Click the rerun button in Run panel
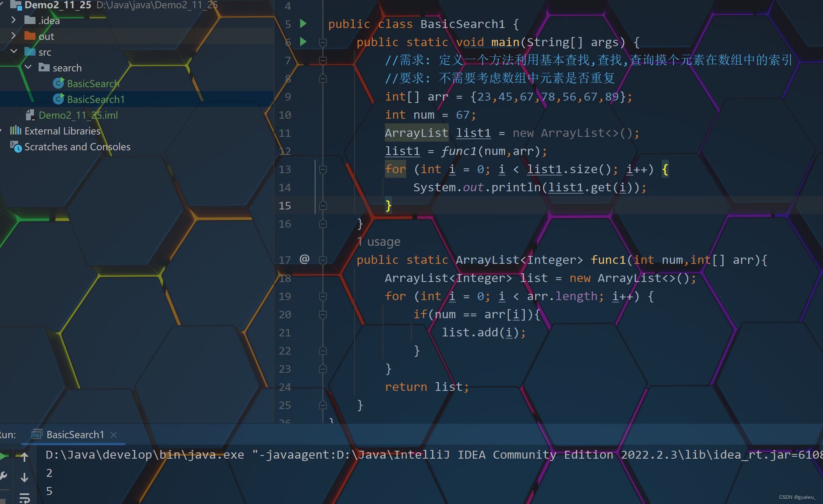Screen dimensions: 823x504 coord(3,456)
